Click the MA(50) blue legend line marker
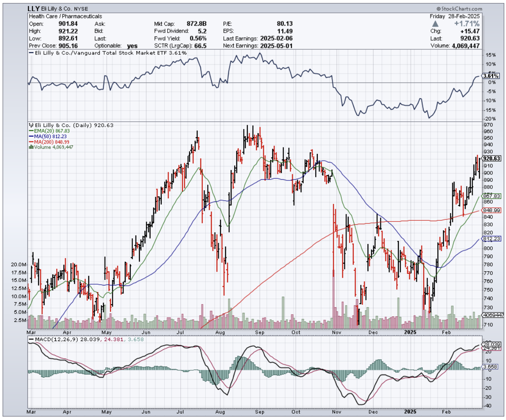506x420 pixels. click(30, 136)
